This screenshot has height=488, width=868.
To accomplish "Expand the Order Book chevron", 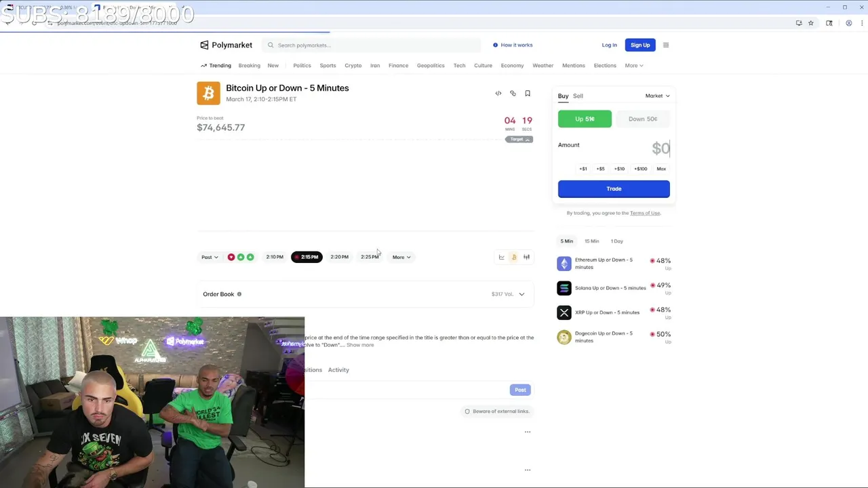I will pyautogui.click(x=521, y=294).
